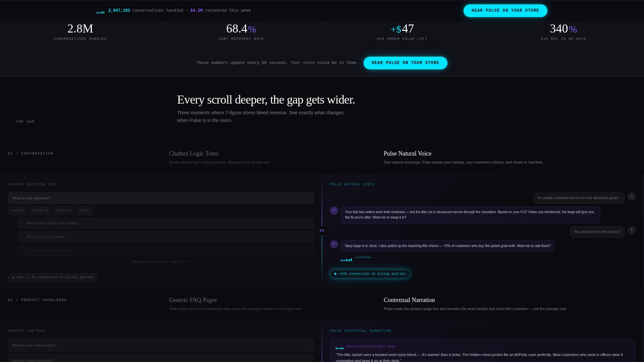Click 'Every scroll deeper' headline
Image resolution: width=644 pixels, height=362 pixels.
266,100
